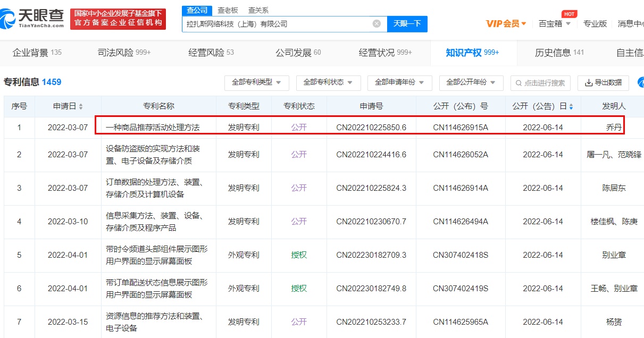Screen dimensions: 644x338
Task: Open patent 设备防盗版的实现方法和装置
Action: 153,155
